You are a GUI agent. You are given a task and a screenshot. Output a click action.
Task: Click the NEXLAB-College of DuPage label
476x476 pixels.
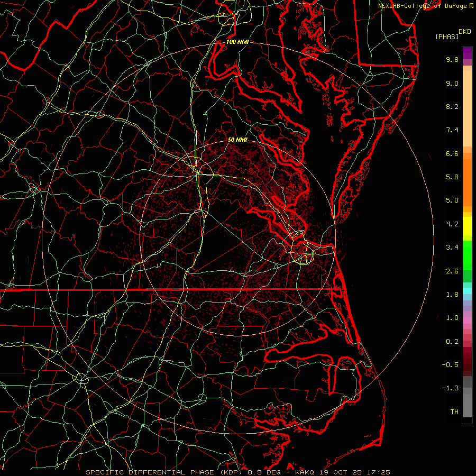click(424, 6)
